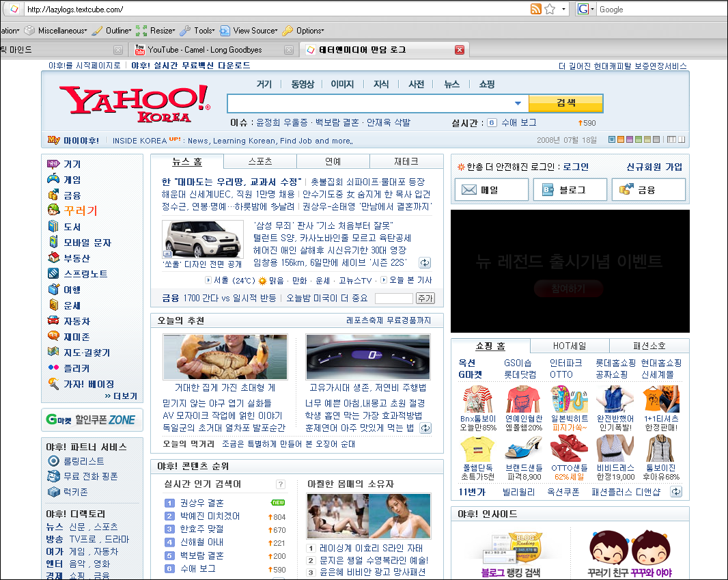Screen dimensions: 728x580
Task: Switch to the 패션소호 shopping tab
Action: coord(649,346)
